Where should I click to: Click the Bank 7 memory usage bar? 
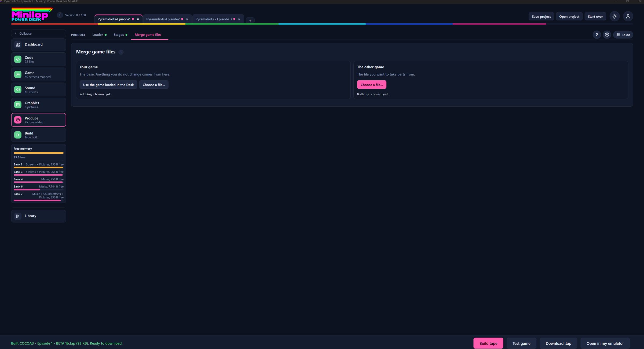[39, 200]
